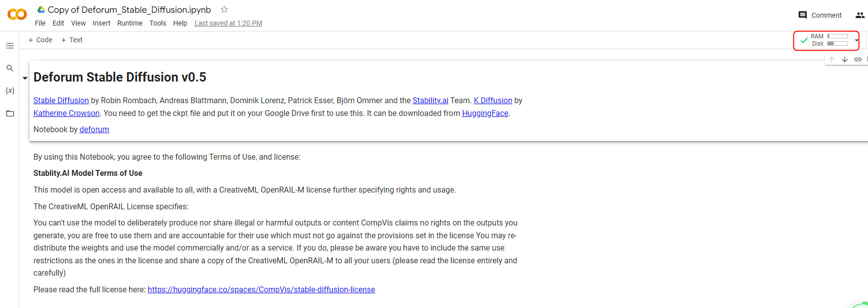Move cell up with the up arrow
The image size is (868, 308).
[x=831, y=59]
